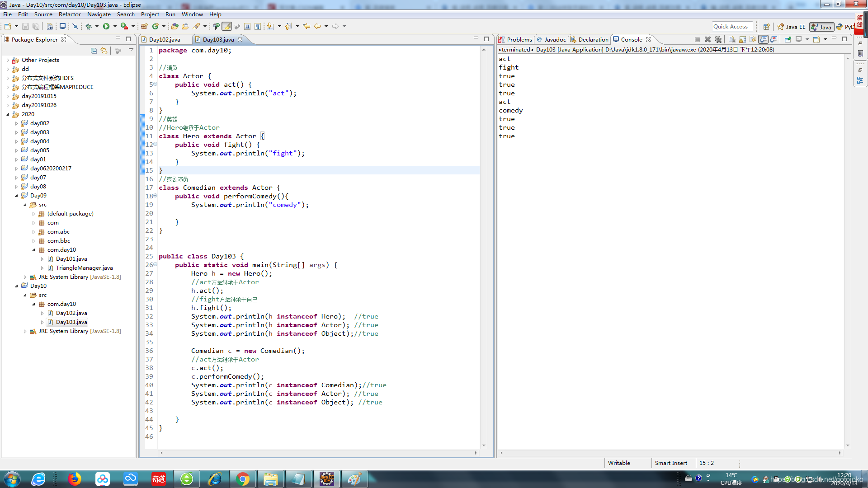Collapse All in Package Explorer
This screenshot has width=868, height=488.
click(94, 51)
